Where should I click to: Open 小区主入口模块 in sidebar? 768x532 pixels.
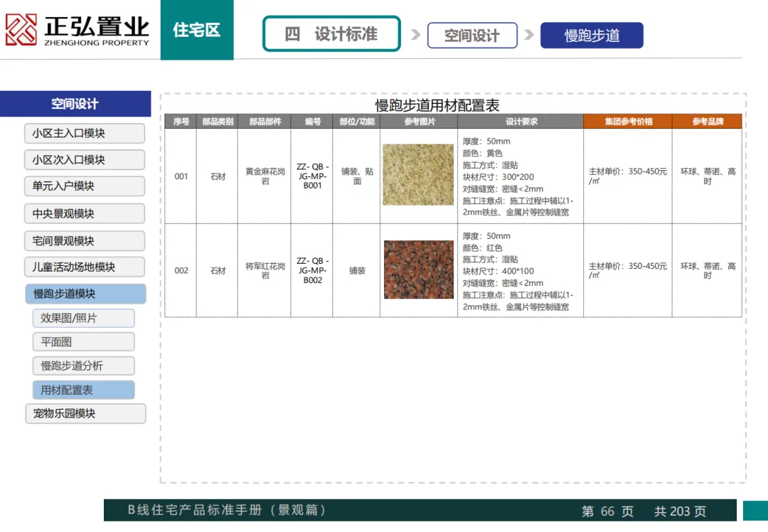tap(85, 133)
